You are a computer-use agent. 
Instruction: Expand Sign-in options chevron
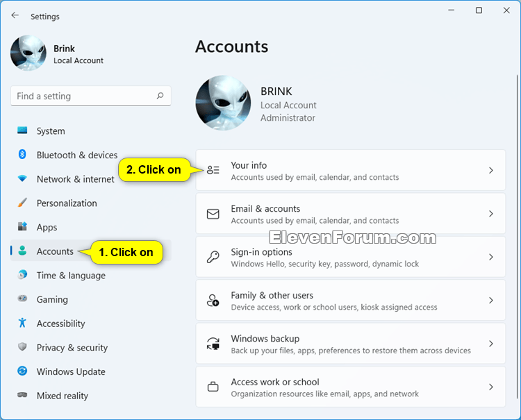coord(491,257)
